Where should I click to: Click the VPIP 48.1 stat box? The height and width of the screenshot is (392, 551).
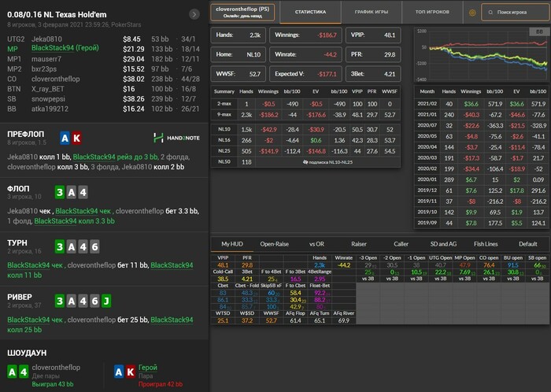click(x=373, y=35)
